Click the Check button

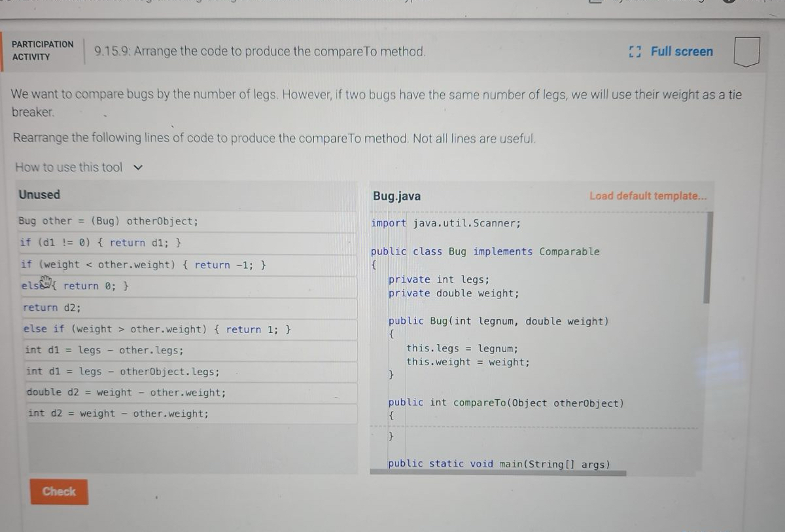coord(59,491)
